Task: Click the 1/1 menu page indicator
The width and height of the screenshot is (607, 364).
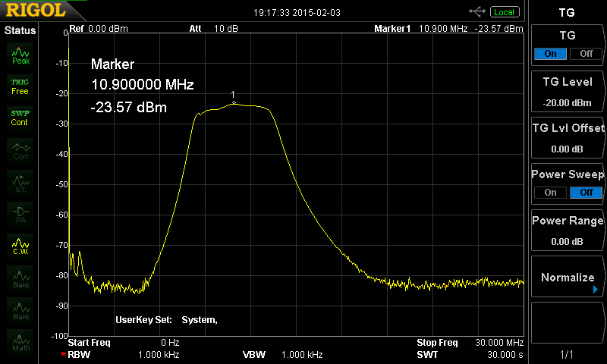Action: pos(567,354)
